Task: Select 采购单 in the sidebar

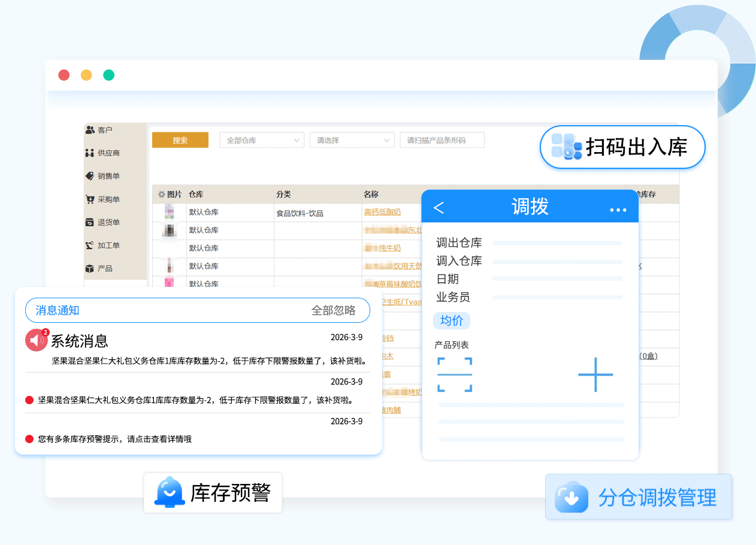Action: [x=108, y=199]
